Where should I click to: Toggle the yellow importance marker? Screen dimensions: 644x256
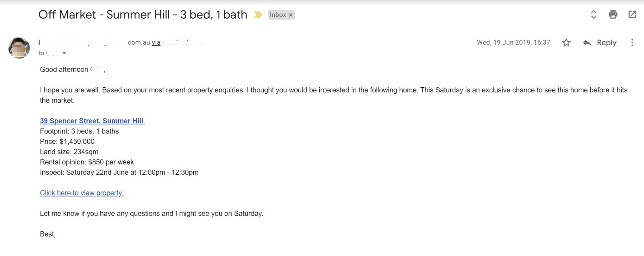(x=258, y=15)
